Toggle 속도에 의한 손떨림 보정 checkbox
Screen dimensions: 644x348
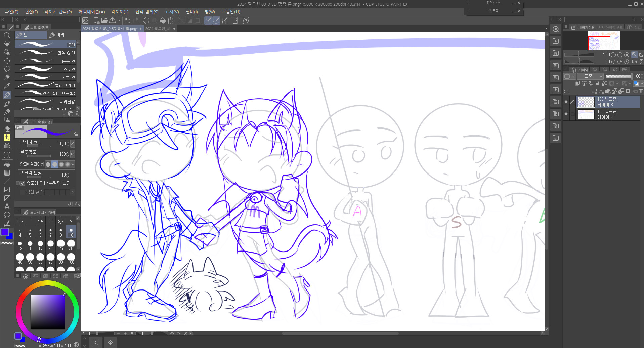(x=23, y=183)
